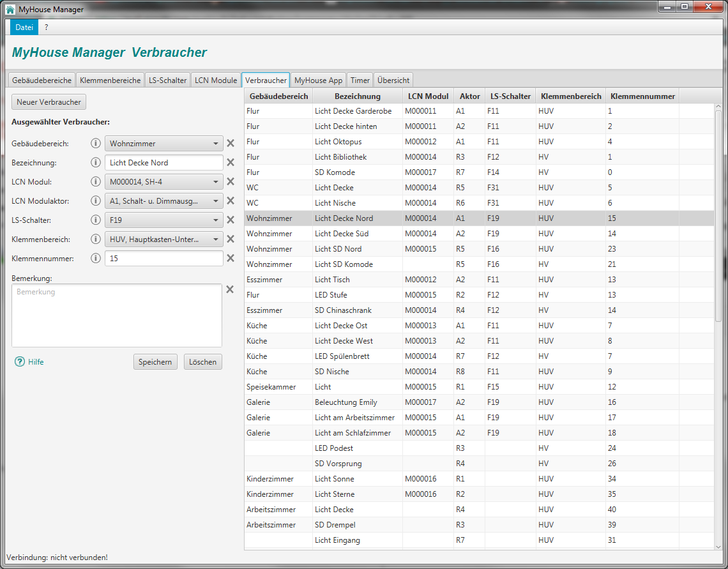Image resolution: width=728 pixels, height=569 pixels.
Task: Switch to the Übersicht tab
Action: point(393,80)
